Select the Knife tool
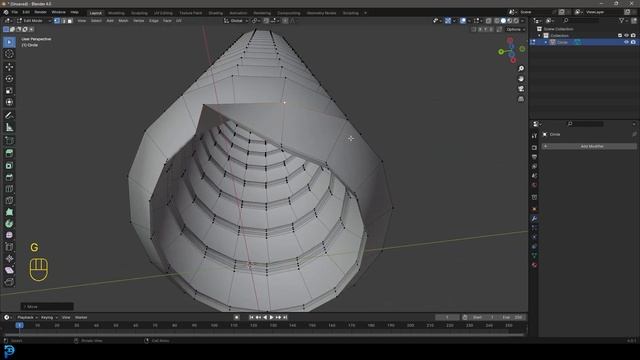640x360 pixels. click(9, 200)
